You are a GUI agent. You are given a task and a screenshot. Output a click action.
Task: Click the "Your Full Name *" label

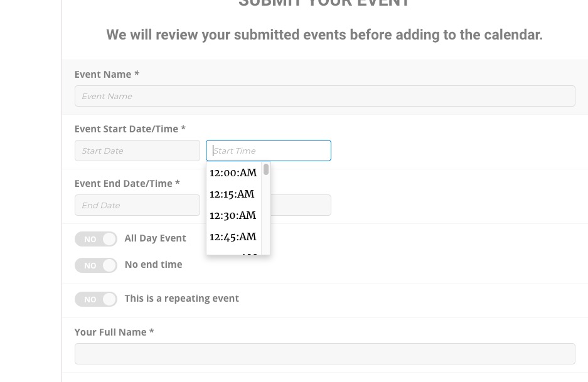click(114, 332)
